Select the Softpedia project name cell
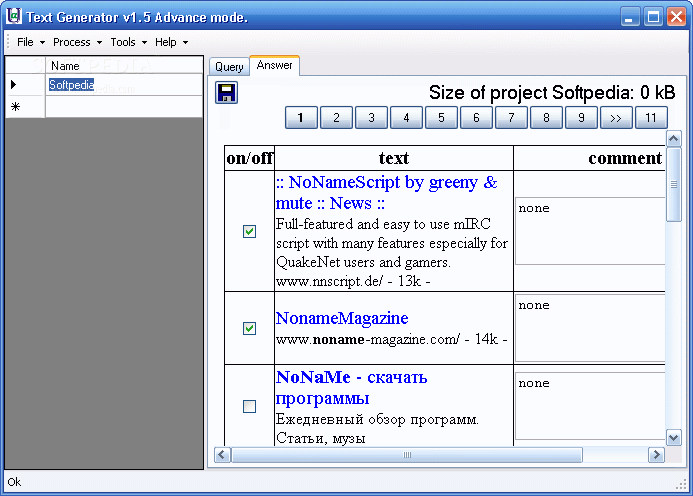Screen dimensions: 693x496 [124, 84]
